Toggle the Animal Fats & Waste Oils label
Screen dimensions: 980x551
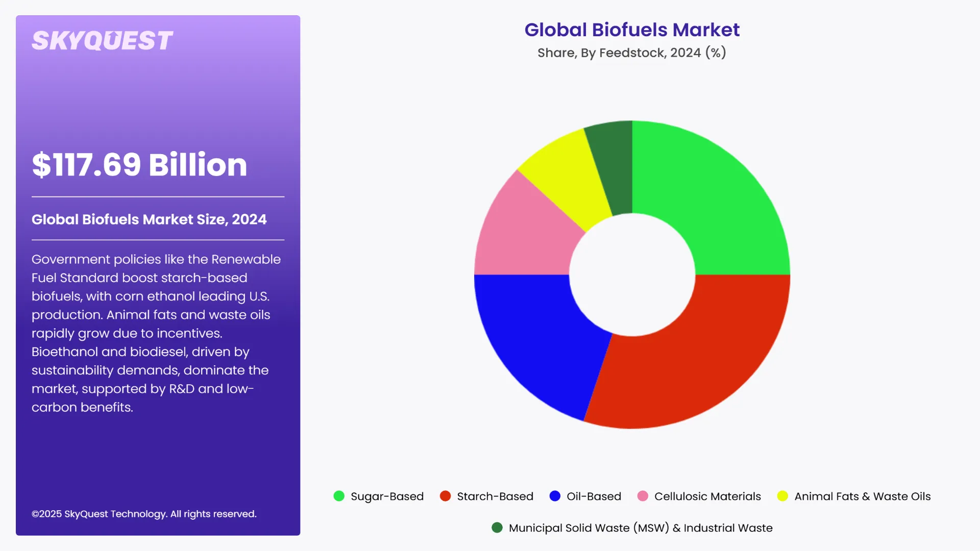863,496
